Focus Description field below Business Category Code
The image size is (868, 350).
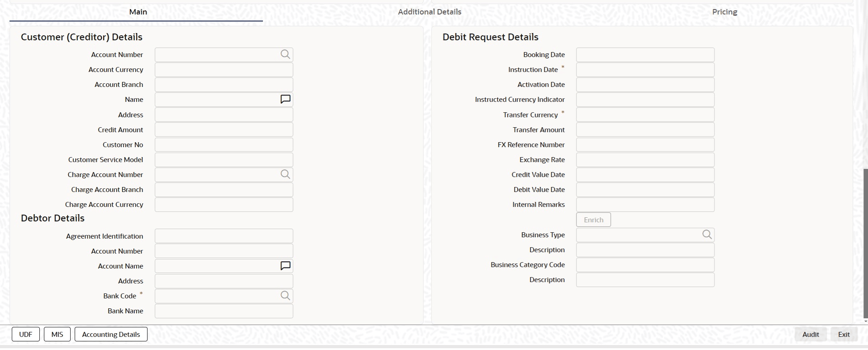point(645,280)
